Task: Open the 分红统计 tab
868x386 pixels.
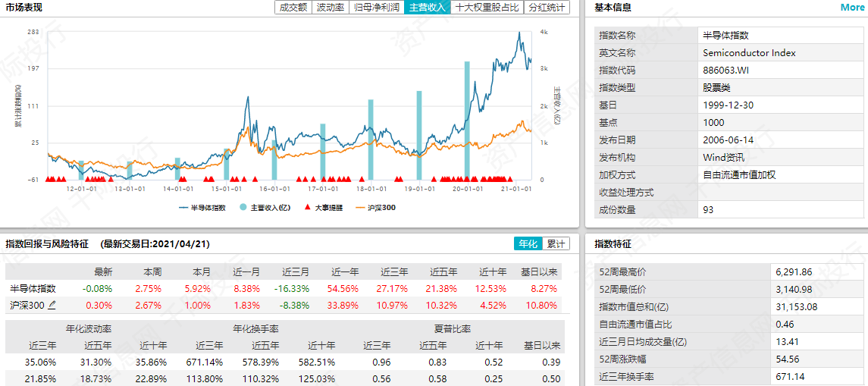Action: (547, 8)
